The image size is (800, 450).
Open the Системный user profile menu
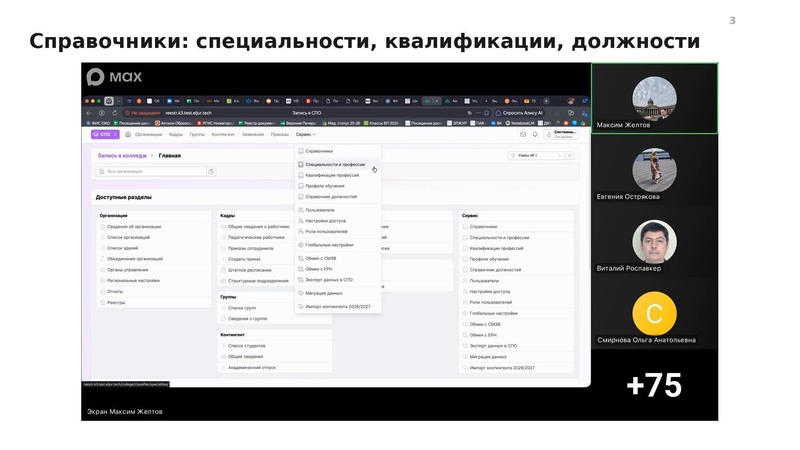pos(561,134)
